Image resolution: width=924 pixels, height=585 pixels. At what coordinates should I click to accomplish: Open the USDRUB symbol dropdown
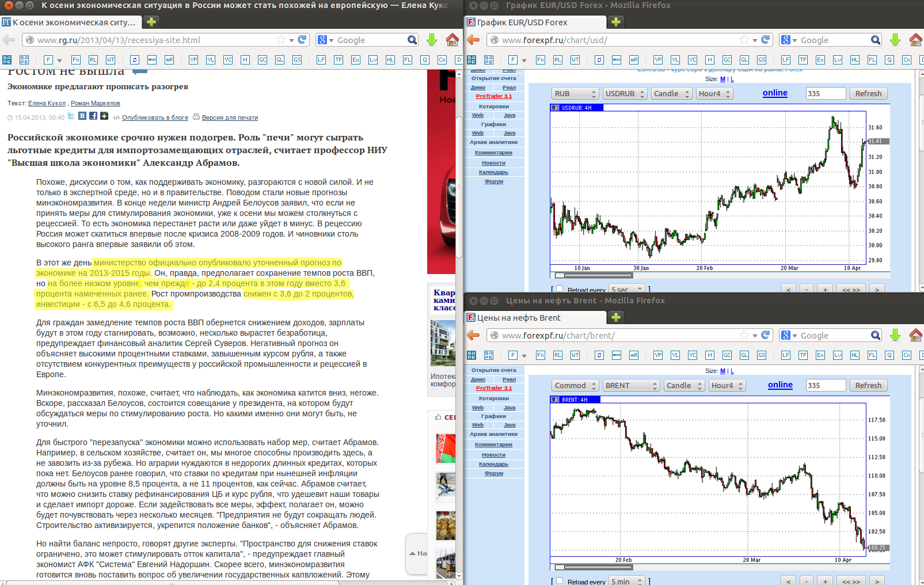625,93
